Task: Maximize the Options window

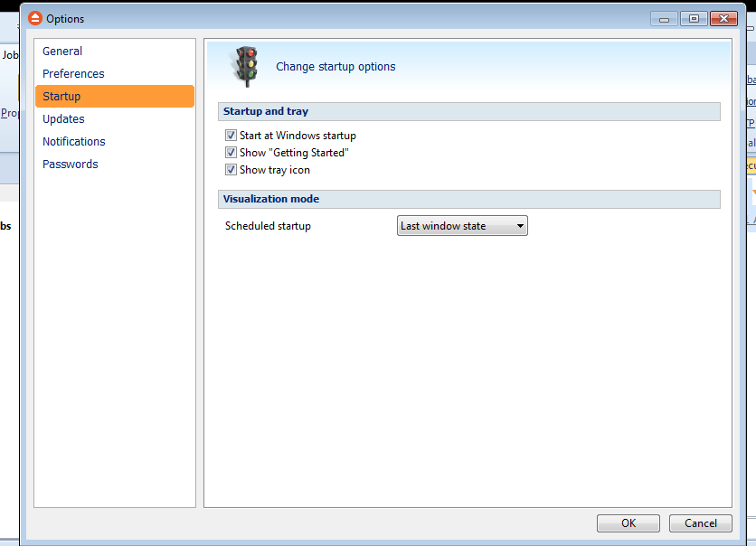Action: click(x=694, y=18)
